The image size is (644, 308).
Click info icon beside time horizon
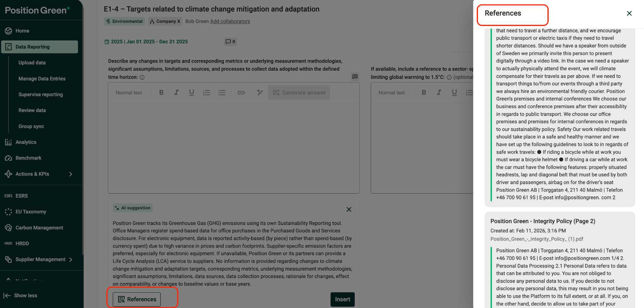point(142,77)
